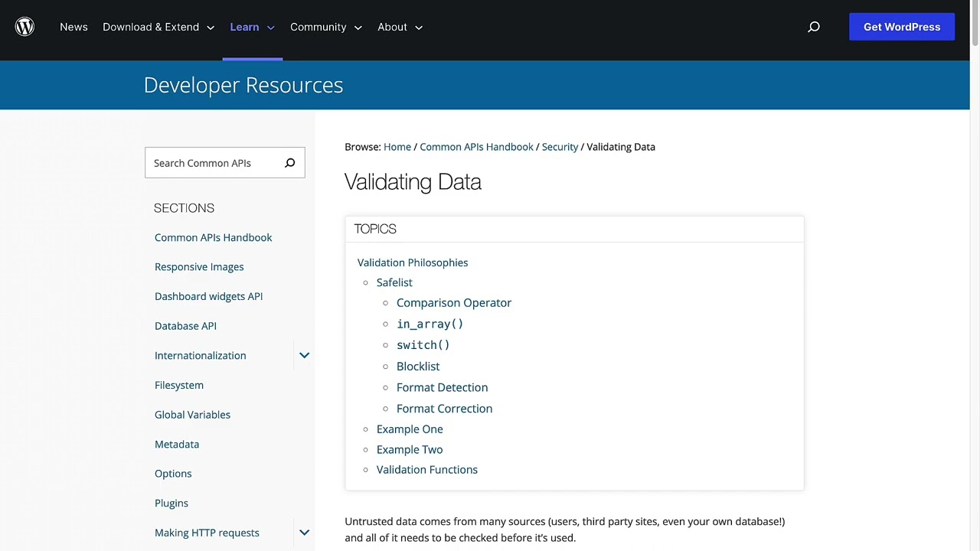The image size is (980, 551).
Task: Go to the Common APIs Handbook breadcrumb
Action: point(476,147)
